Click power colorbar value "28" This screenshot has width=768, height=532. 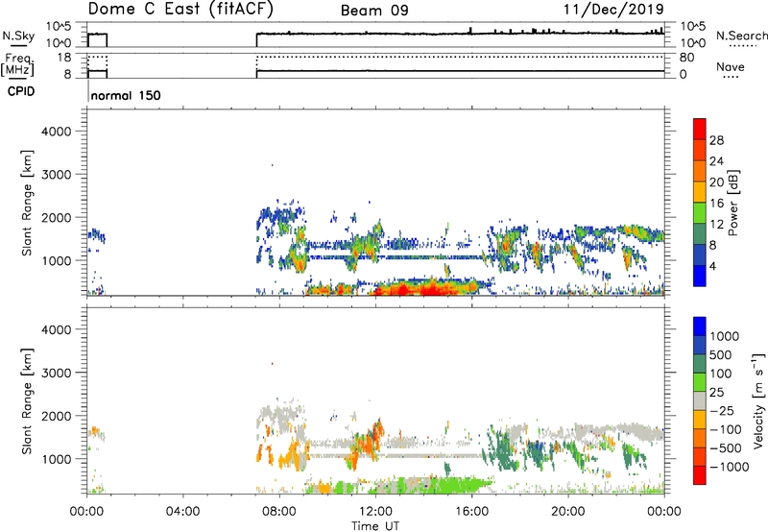coord(716,140)
